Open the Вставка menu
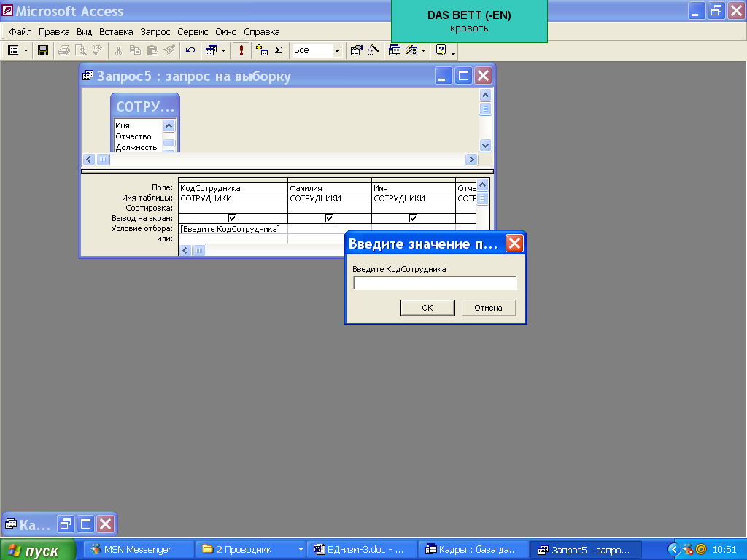The height and width of the screenshot is (560, 747). pos(116,32)
